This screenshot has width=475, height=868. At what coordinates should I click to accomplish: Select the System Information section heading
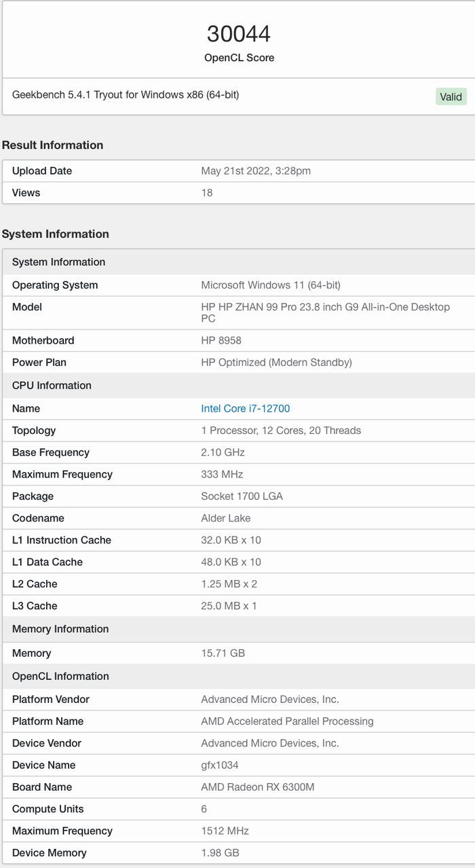[x=56, y=234]
